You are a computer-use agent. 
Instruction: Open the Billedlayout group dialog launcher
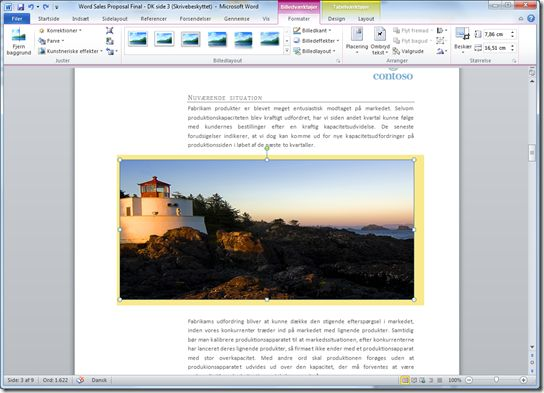(x=338, y=61)
